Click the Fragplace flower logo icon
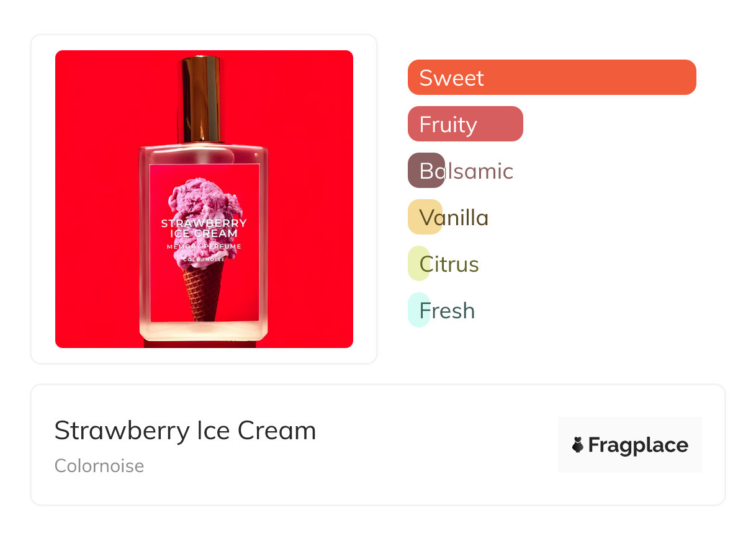 (x=578, y=445)
